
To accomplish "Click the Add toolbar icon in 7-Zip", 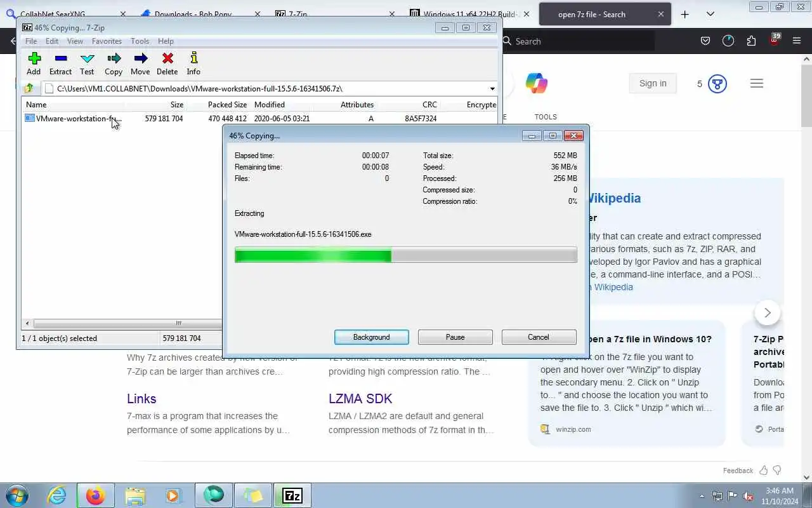I will [x=34, y=63].
